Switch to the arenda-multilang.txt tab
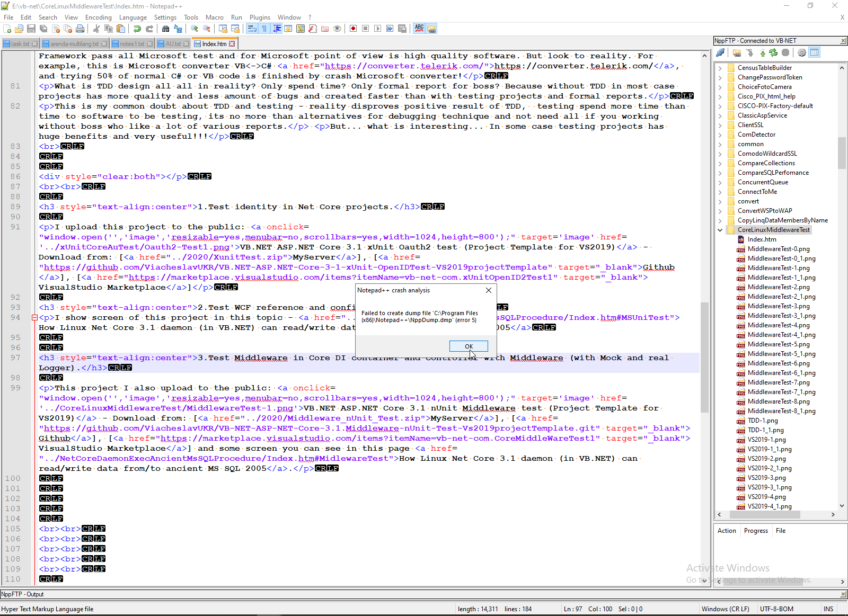The width and height of the screenshot is (848, 616). 74,44
